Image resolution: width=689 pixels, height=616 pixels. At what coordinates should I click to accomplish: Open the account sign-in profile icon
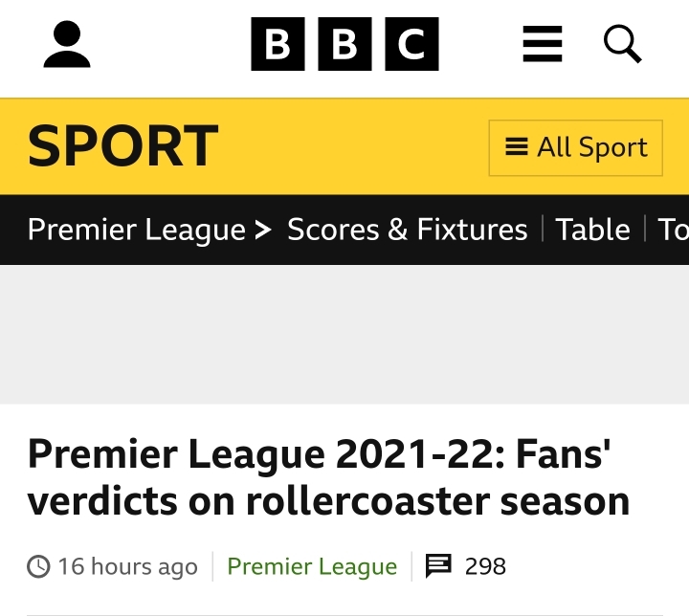tap(67, 44)
